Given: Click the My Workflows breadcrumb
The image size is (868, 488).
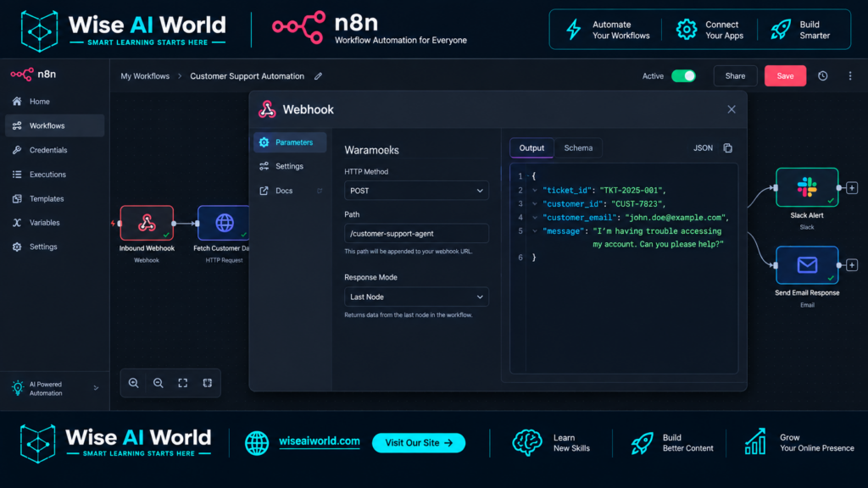Looking at the screenshot, I should (x=145, y=76).
